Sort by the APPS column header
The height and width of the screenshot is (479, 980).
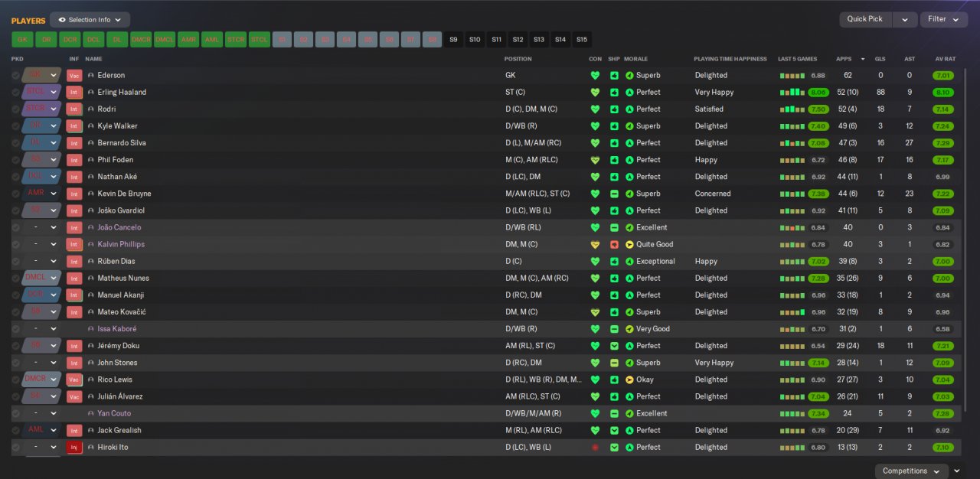click(x=844, y=59)
